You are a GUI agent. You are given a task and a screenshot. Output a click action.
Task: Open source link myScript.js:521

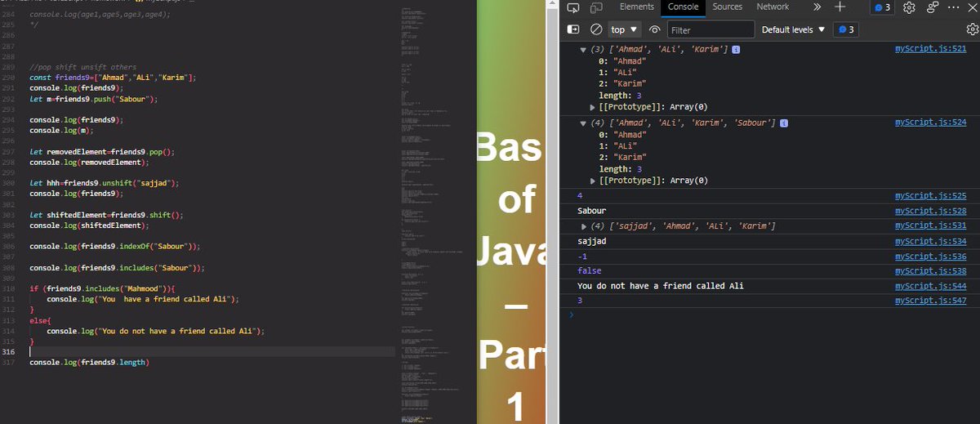tap(931, 50)
